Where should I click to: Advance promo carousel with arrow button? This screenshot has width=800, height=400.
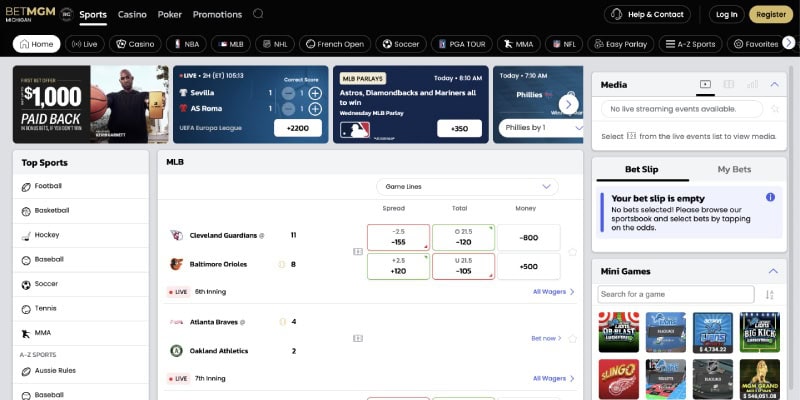point(568,105)
